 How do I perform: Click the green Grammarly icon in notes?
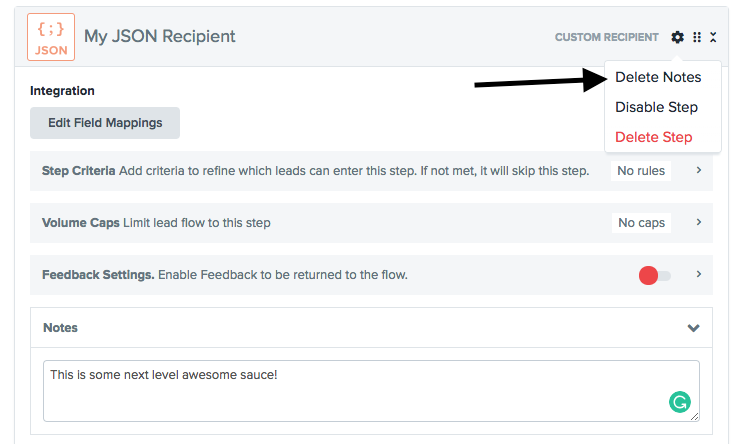click(680, 402)
